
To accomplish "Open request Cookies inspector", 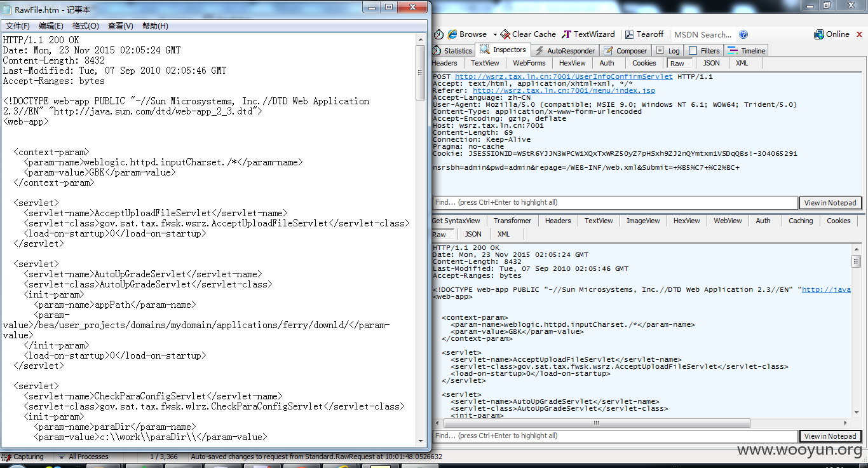I will click(644, 63).
